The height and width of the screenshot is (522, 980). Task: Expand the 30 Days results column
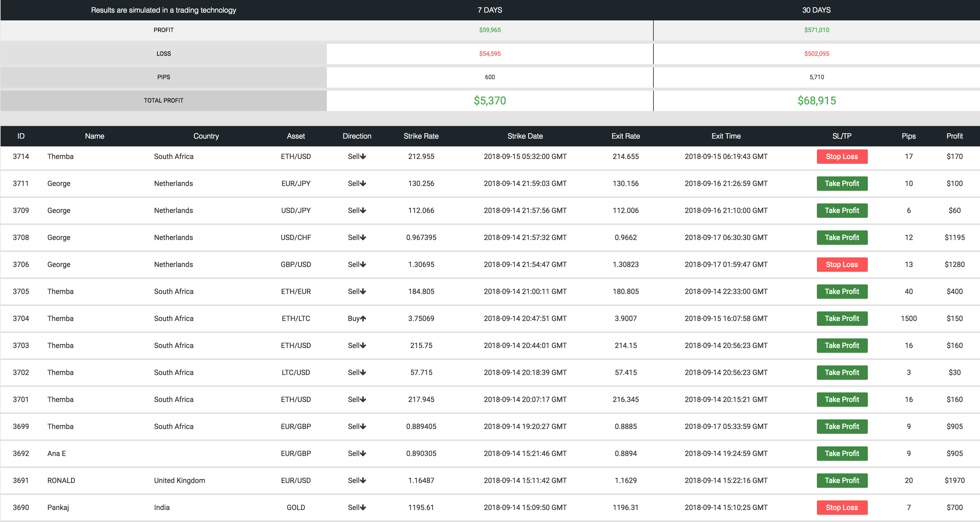click(x=816, y=10)
